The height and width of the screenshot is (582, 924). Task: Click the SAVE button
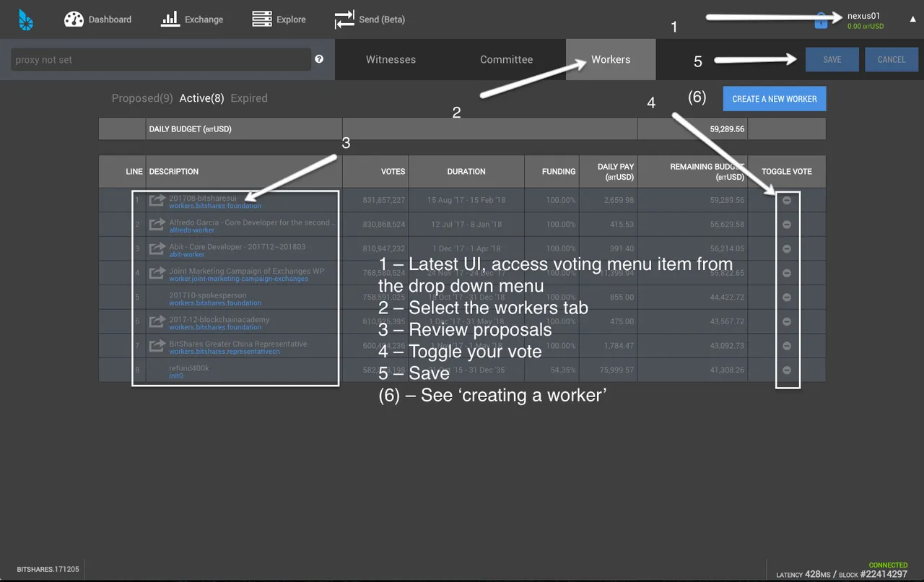pyautogui.click(x=832, y=59)
